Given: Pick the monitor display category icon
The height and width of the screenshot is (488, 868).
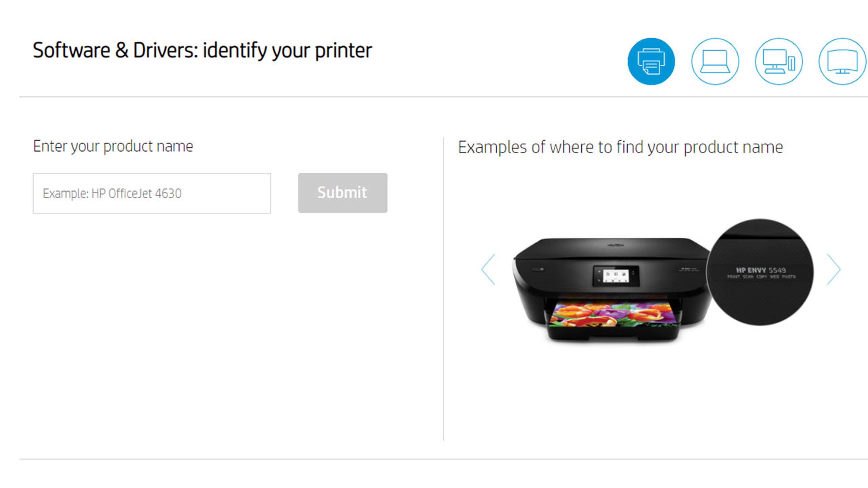Looking at the screenshot, I should tap(842, 61).
